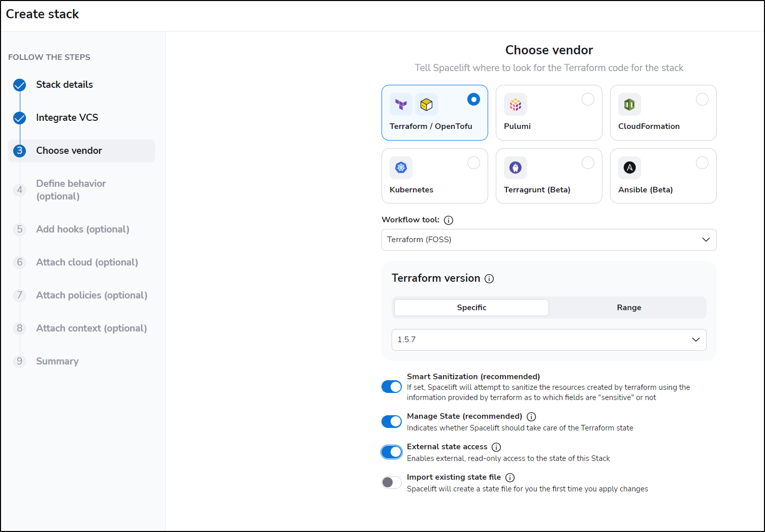This screenshot has height=532, width=765.
Task: Turn off Manage State toggle
Action: (x=392, y=421)
